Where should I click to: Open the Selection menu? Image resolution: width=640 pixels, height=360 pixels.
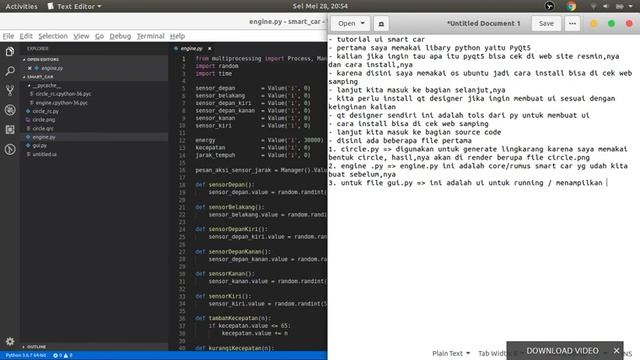[53, 36]
